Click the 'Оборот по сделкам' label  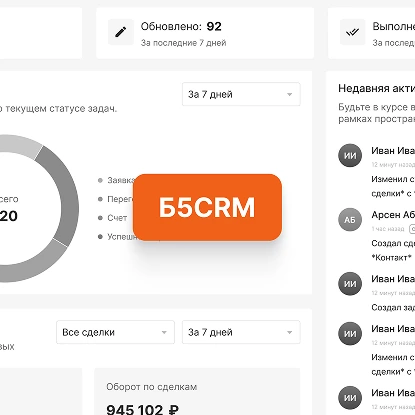[x=152, y=387]
